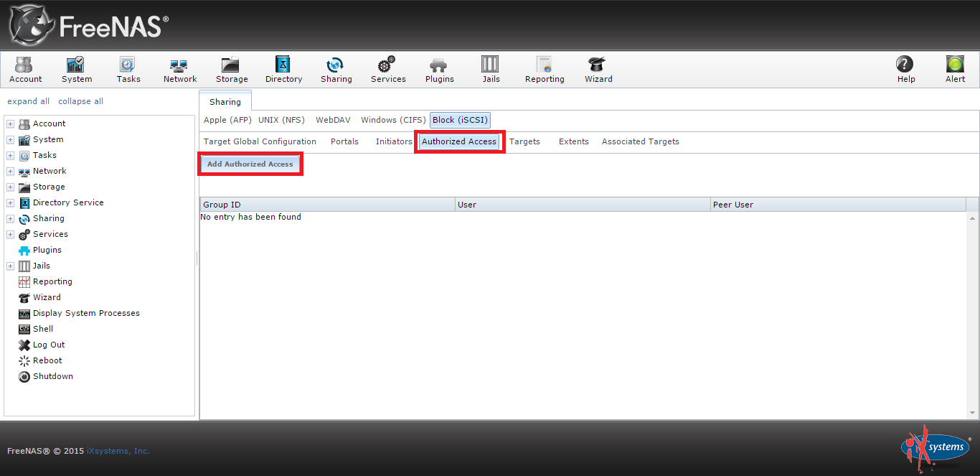Sort by the Peer User column header
The height and width of the screenshot is (476, 980).
[838, 205]
